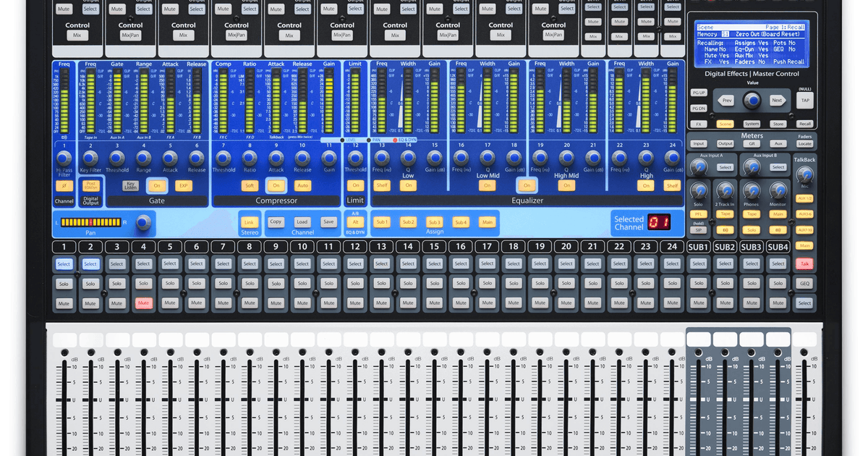868x456 pixels.
Task: Click the Compressor Ratio knob
Action: 250,159
